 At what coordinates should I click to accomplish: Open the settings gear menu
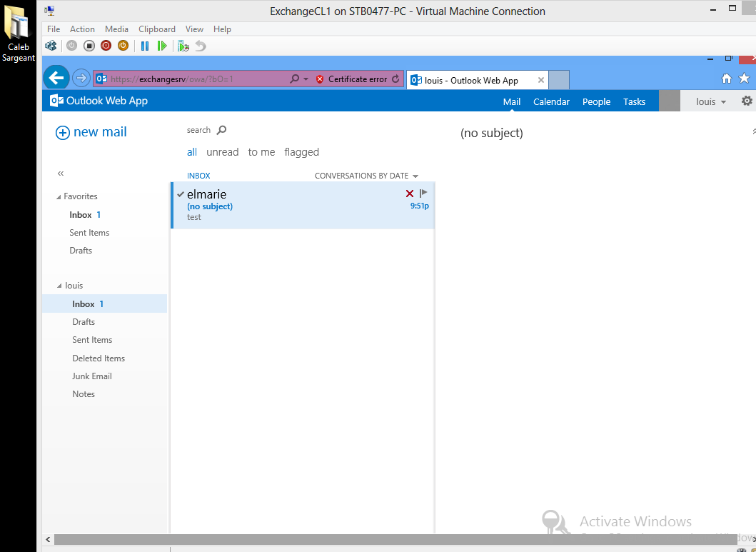click(x=747, y=101)
